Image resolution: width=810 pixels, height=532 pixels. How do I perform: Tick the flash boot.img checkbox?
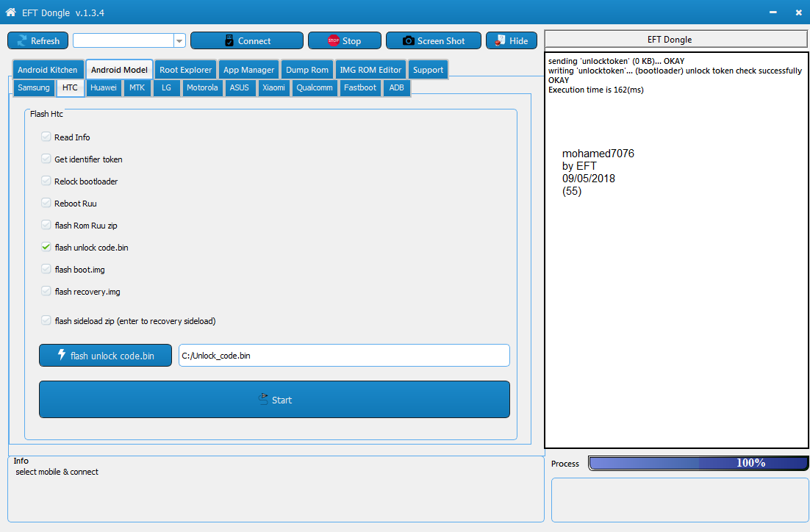46,269
